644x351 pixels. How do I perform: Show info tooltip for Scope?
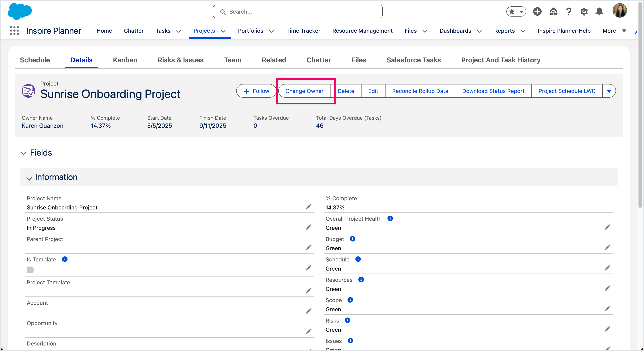350,300
